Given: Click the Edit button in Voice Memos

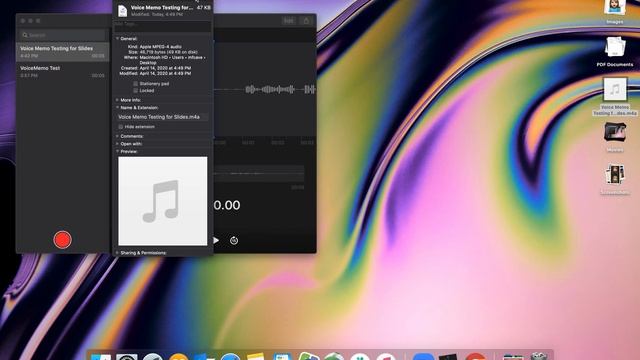Looking at the screenshot, I should point(289,20).
